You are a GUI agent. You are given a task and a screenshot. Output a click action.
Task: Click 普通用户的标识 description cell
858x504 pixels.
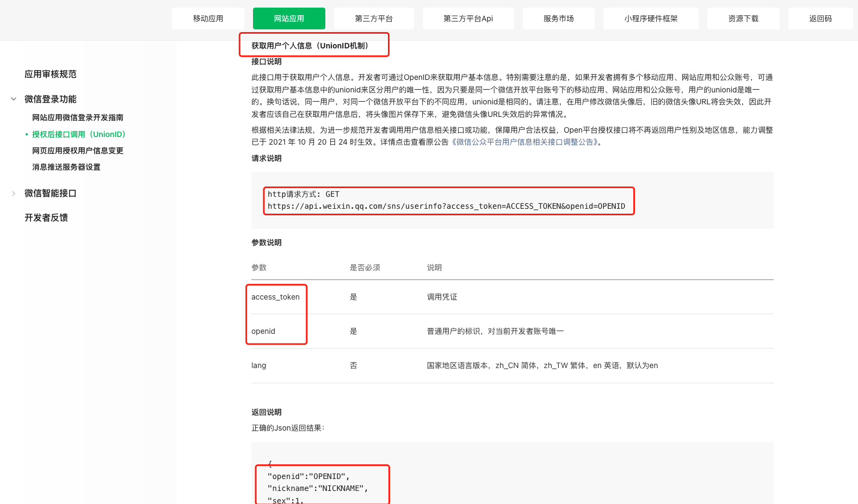point(496,331)
